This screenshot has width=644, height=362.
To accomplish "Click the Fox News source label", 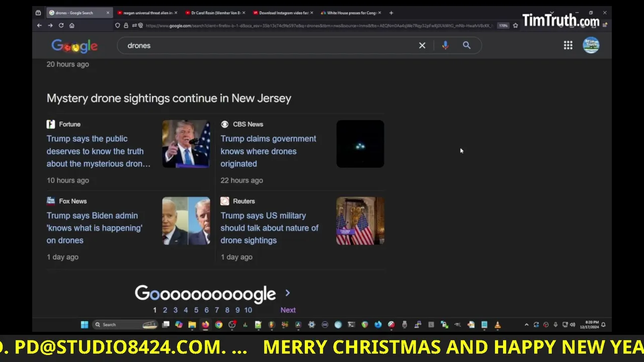I will (72, 201).
